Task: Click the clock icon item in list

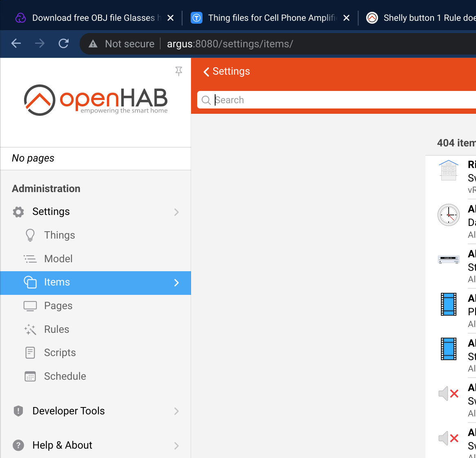Action: [449, 215]
